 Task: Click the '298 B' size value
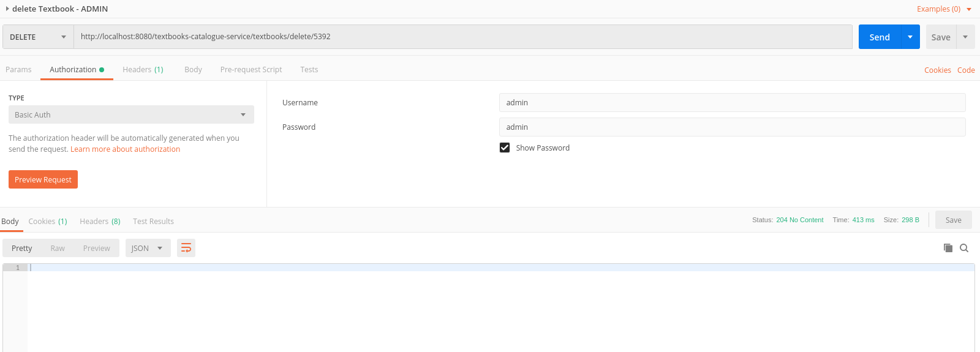pyautogui.click(x=910, y=220)
